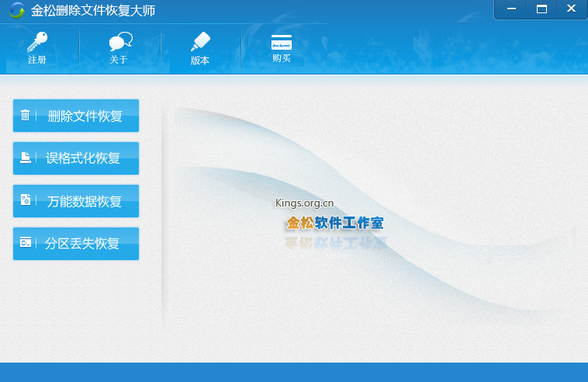Choose the 版本 text label in toolbar
This screenshot has height=382, width=588.
tap(200, 61)
